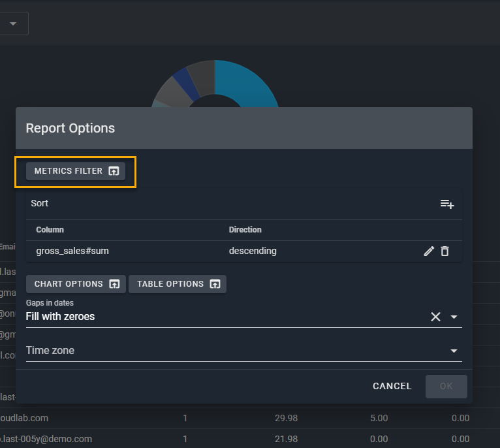The width and height of the screenshot is (500, 448).
Task: Confirm the dialog with OK
Action: pos(446,386)
